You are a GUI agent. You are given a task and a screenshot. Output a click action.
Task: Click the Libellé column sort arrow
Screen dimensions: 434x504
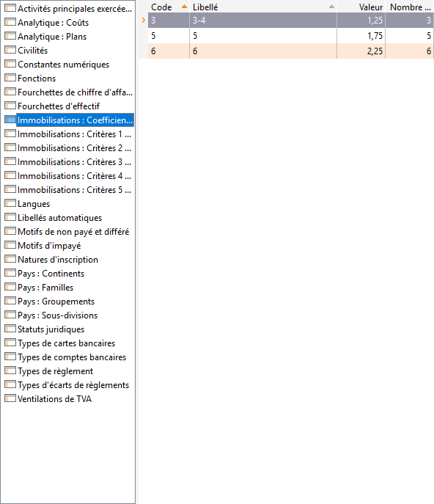331,7
